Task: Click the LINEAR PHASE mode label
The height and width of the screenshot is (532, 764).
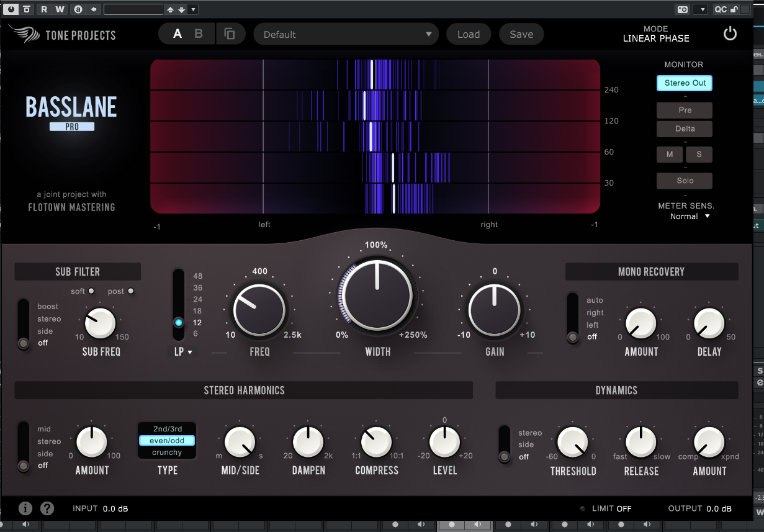Action: click(656, 38)
